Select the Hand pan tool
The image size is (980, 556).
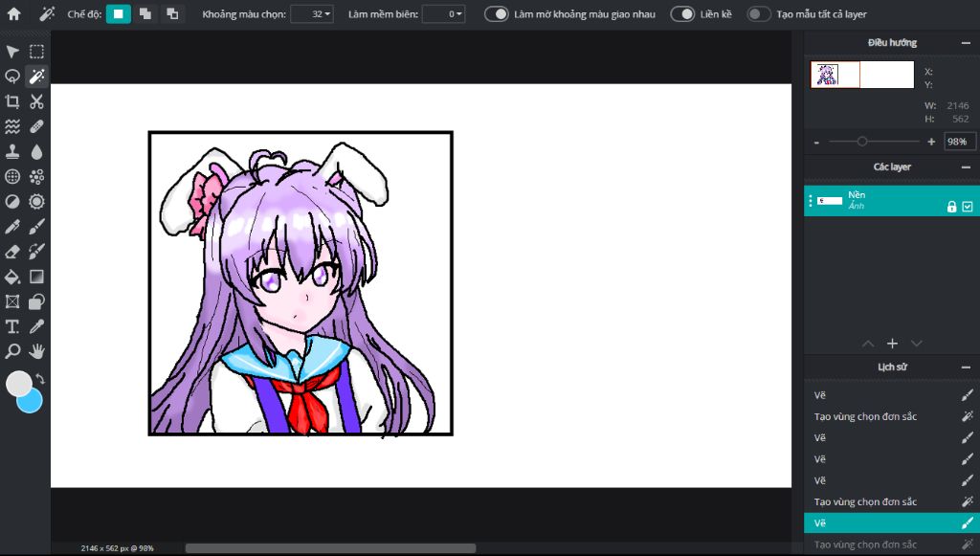(37, 351)
